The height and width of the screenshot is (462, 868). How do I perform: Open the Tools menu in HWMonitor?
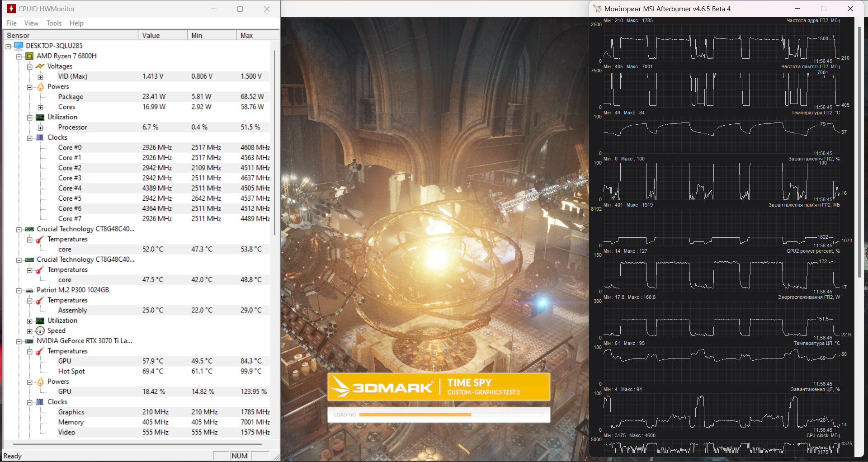point(54,23)
